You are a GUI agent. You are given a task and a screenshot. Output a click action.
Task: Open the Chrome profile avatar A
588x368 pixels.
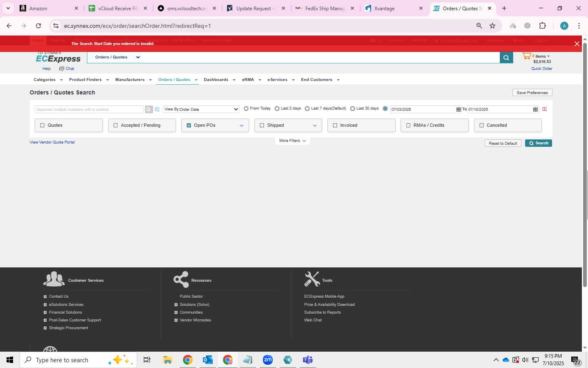pyautogui.click(x=564, y=26)
